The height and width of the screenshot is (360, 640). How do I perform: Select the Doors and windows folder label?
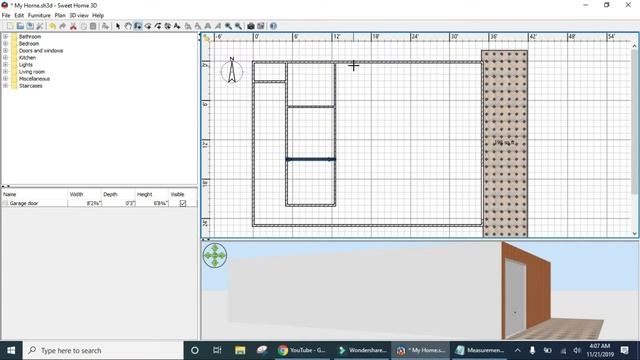pyautogui.click(x=41, y=51)
